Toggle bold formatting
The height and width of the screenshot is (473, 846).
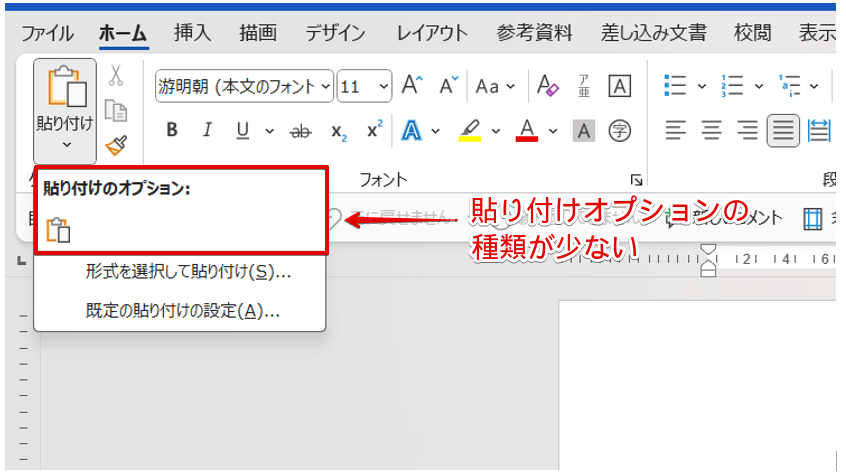tap(172, 130)
